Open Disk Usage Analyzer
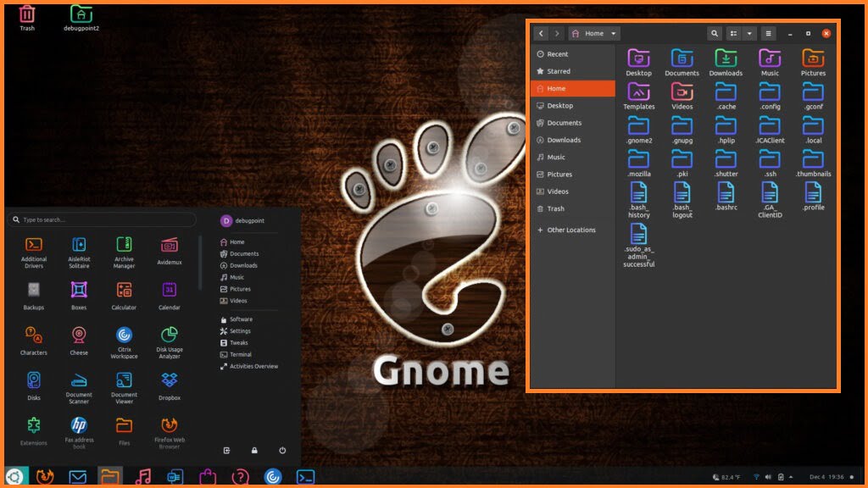This screenshot has width=868, height=488. [170, 342]
